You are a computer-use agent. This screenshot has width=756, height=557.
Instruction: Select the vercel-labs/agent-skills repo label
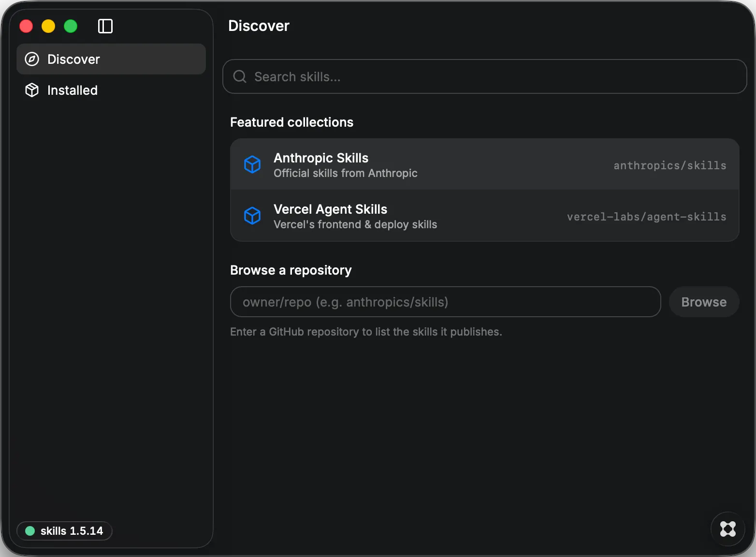[x=647, y=217]
